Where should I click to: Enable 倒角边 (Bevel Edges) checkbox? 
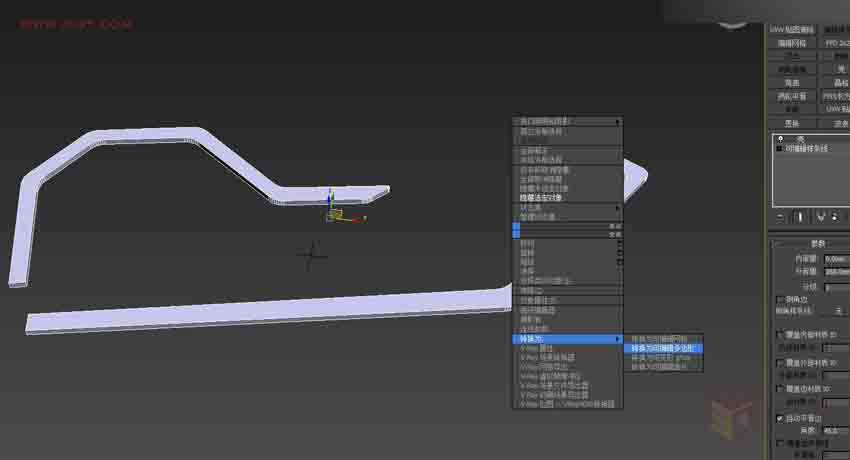[x=780, y=299]
